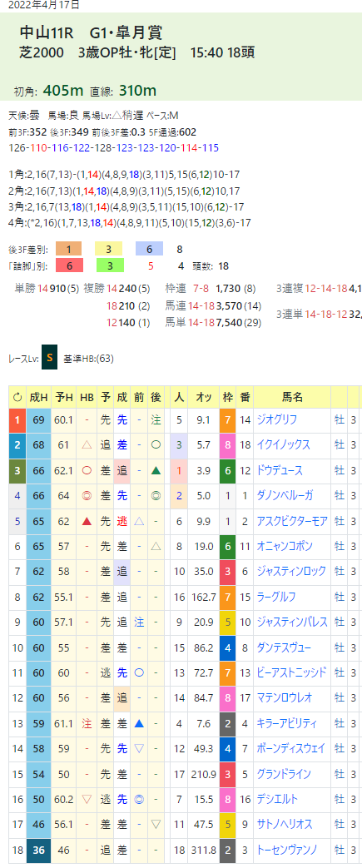Sort by 人 popularity column header
This screenshot has width=362, height=868.
click(x=179, y=397)
